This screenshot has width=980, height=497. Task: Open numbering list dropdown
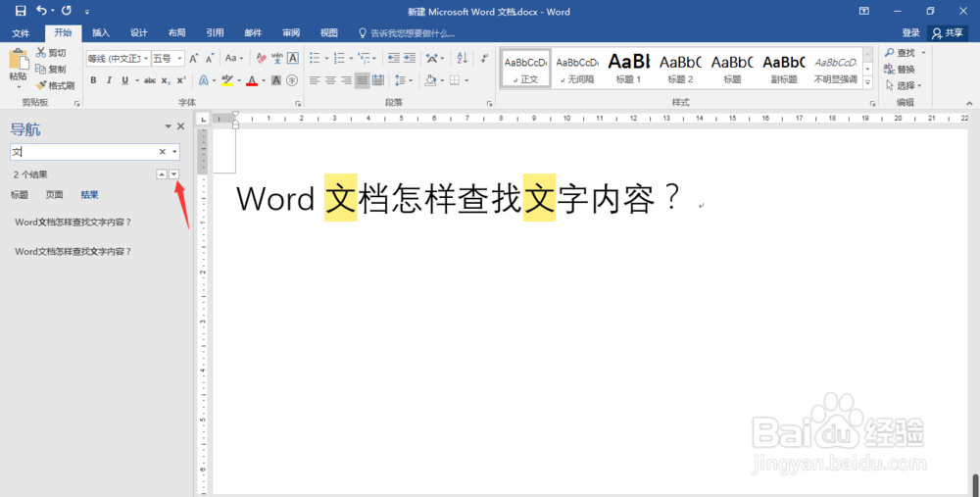351,58
